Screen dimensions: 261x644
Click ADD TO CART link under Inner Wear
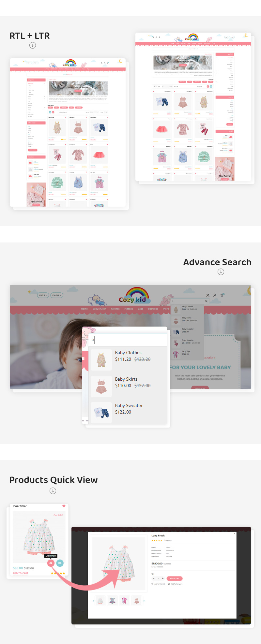pyautogui.click(x=21, y=573)
